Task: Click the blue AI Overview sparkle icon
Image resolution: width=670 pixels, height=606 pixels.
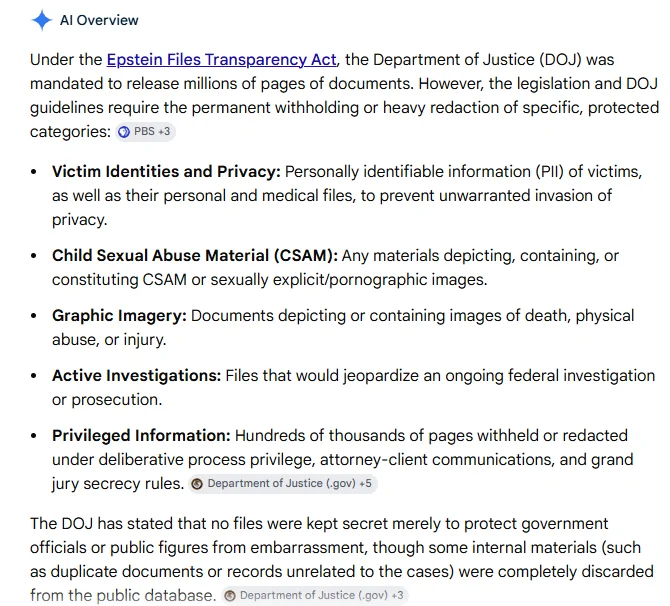Action: click(41, 20)
